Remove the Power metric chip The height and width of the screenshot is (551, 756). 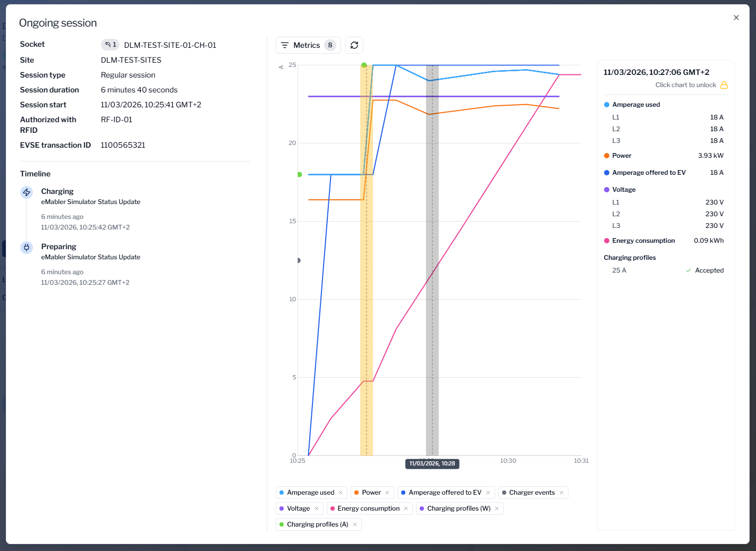[x=387, y=493]
